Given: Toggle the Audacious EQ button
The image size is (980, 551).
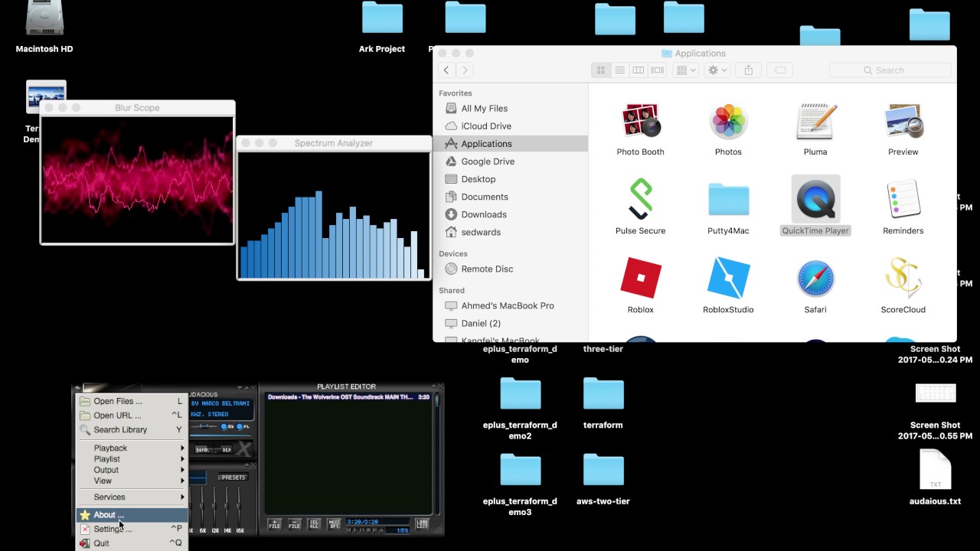Looking at the screenshot, I should coord(227,426).
